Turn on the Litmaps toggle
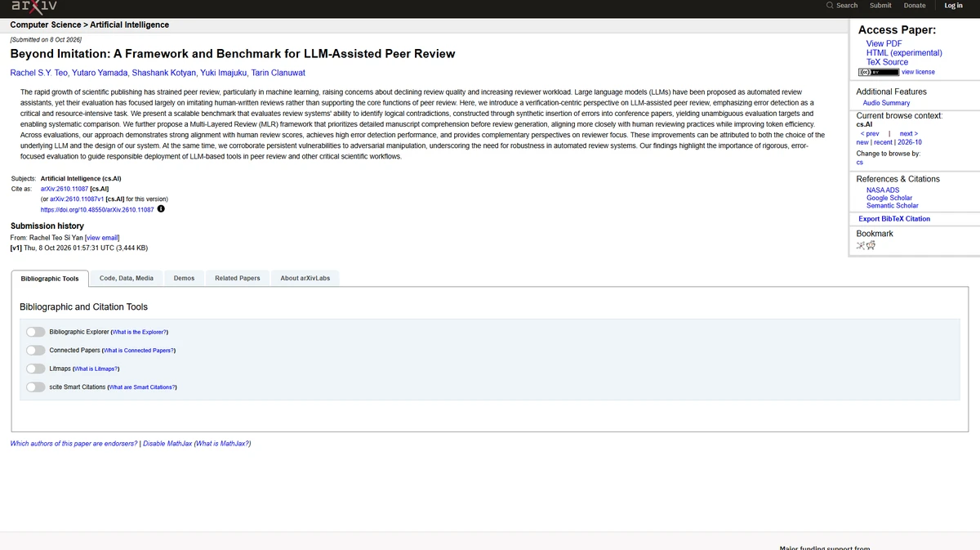Viewport: 980px width, 550px height. (36, 369)
